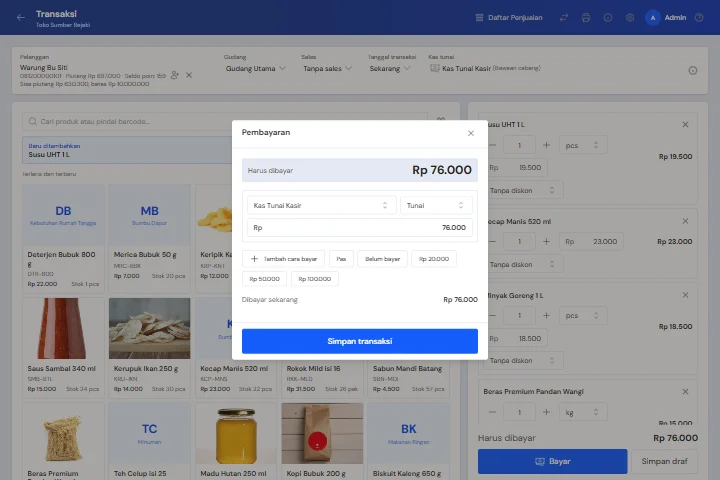Remove Susu UHT 1 L from cart
Screen dimensions: 720x480
685,124
